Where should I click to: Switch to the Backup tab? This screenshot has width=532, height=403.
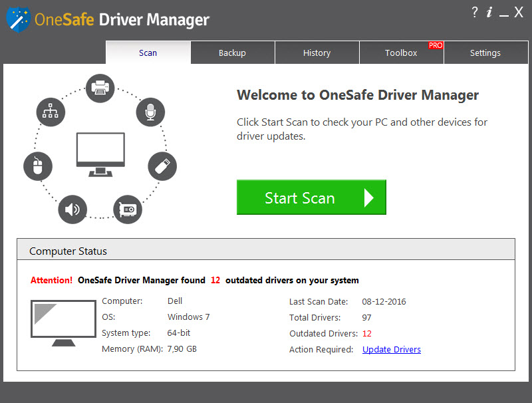tap(232, 53)
